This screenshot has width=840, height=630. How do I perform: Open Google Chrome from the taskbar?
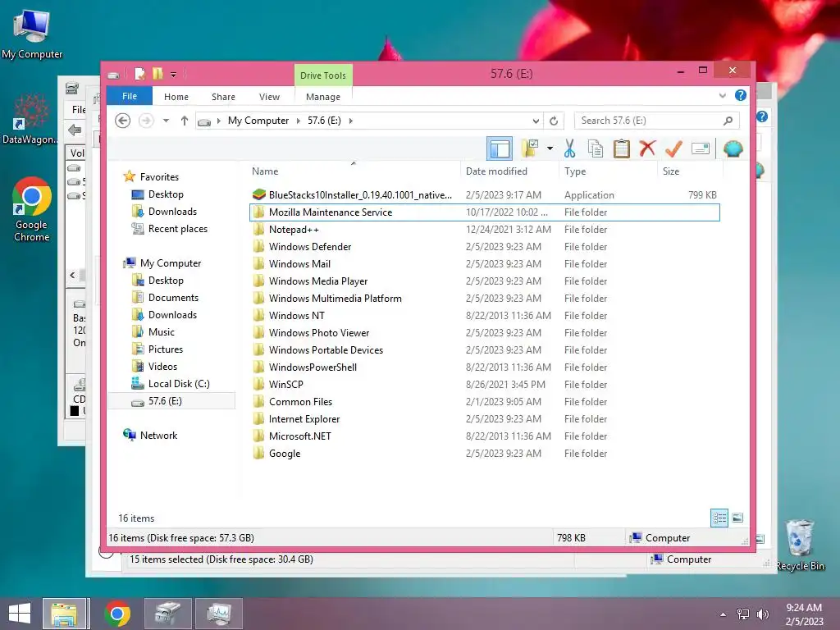pos(117,614)
